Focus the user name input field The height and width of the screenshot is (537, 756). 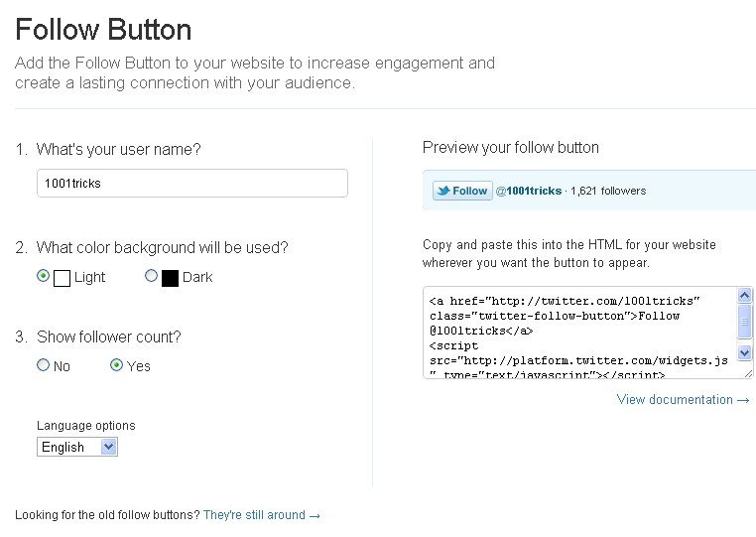(x=191, y=184)
